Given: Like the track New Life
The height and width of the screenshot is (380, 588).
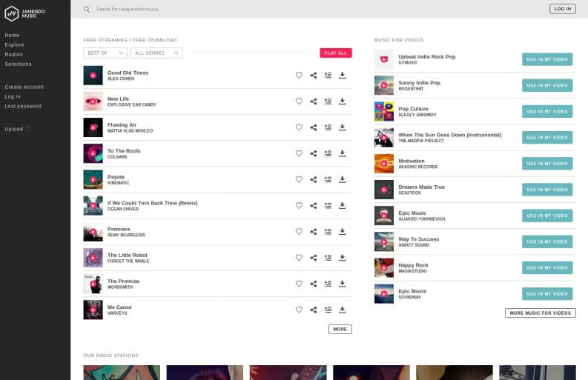Looking at the screenshot, I should 299,101.
